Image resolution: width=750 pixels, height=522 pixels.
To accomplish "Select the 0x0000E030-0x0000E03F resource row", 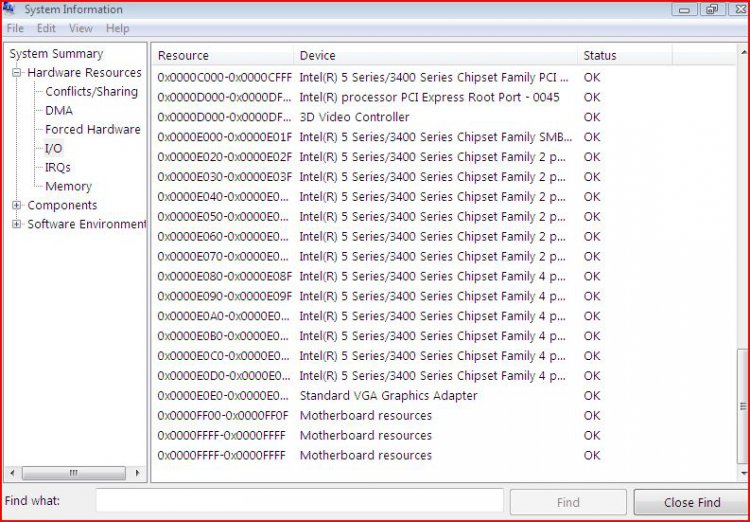I will (445, 177).
